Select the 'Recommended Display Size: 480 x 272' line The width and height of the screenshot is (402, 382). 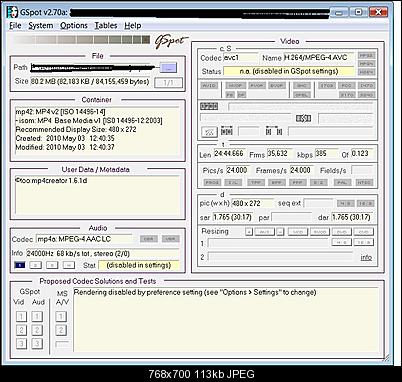[x=76, y=129]
